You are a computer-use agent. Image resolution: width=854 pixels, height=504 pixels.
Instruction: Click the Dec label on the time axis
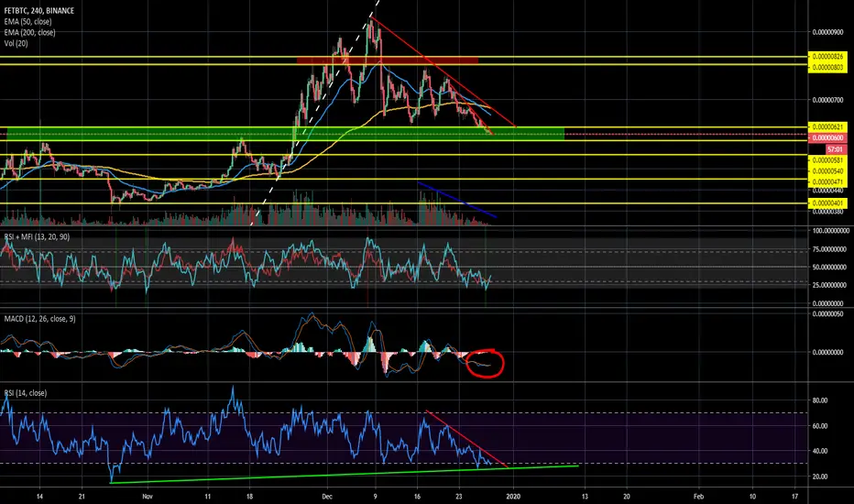pos(327,497)
